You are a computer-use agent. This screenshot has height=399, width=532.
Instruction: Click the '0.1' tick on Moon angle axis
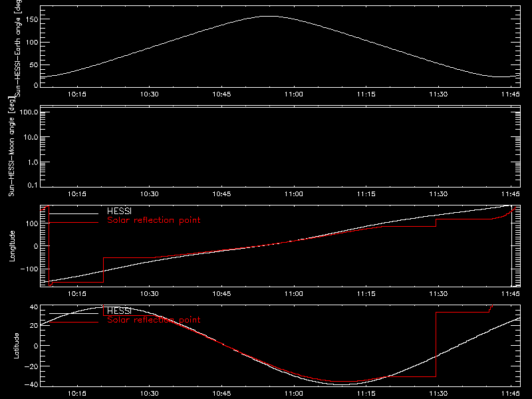[x=33, y=185]
